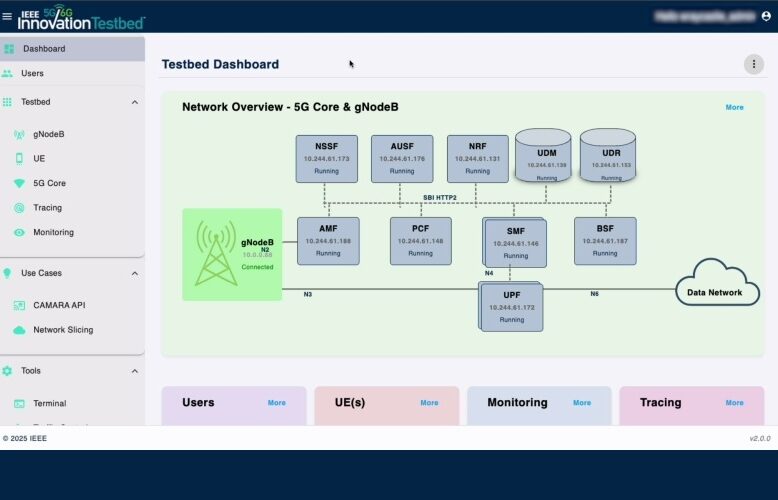Click the 5G Core signal icon
This screenshot has width=778, height=500.
(19, 184)
